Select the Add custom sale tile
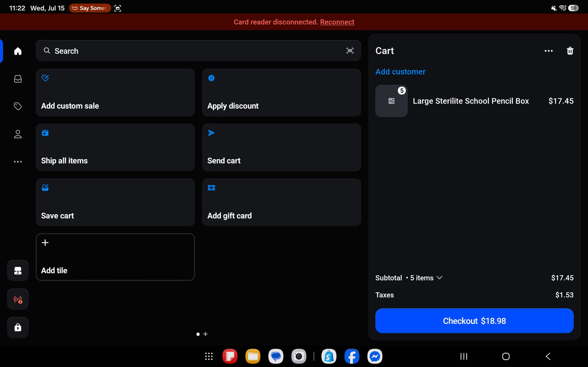588x367 pixels. click(115, 93)
